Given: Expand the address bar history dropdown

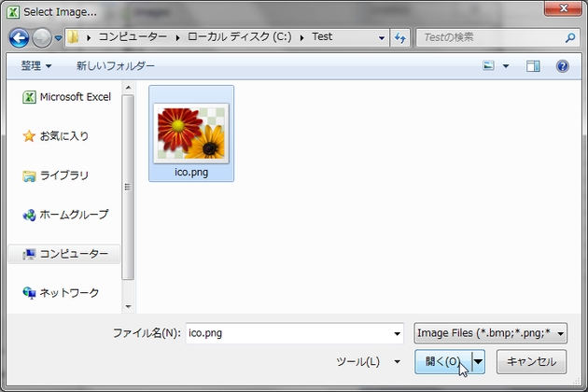Looking at the screenshot, I should click(x=382, y=38).
